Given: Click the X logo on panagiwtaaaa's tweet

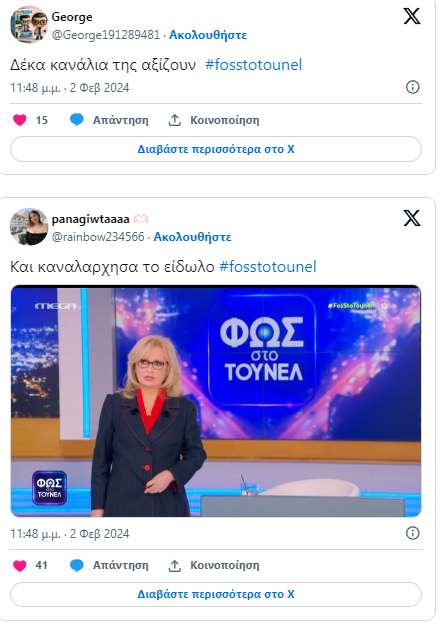Looking at the screenshot, I should tap(412, 218).
